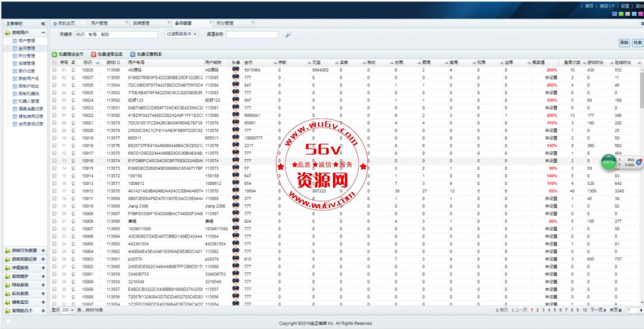
Task: Open the 200 rows-per-page dropdown
Action: [68, 310]
